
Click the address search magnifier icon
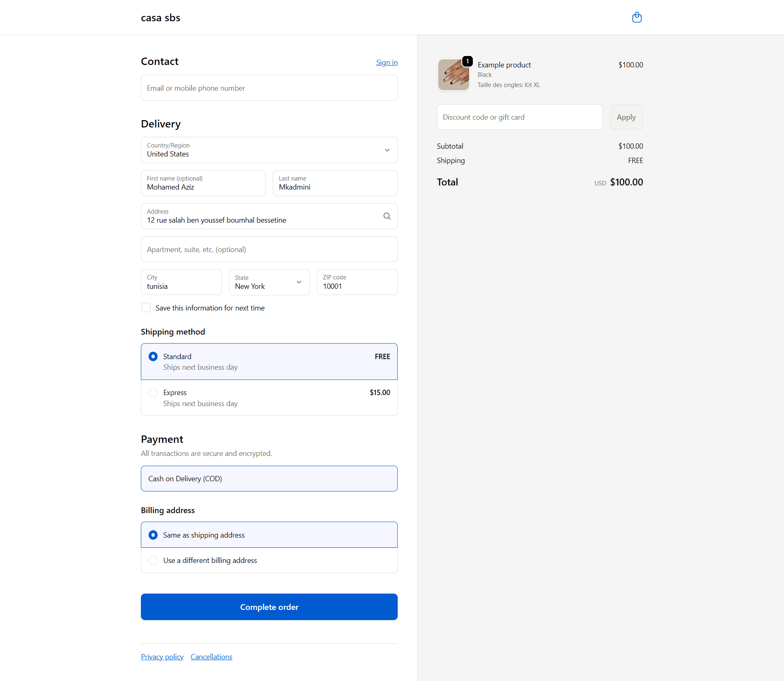[x=387, y=216]
